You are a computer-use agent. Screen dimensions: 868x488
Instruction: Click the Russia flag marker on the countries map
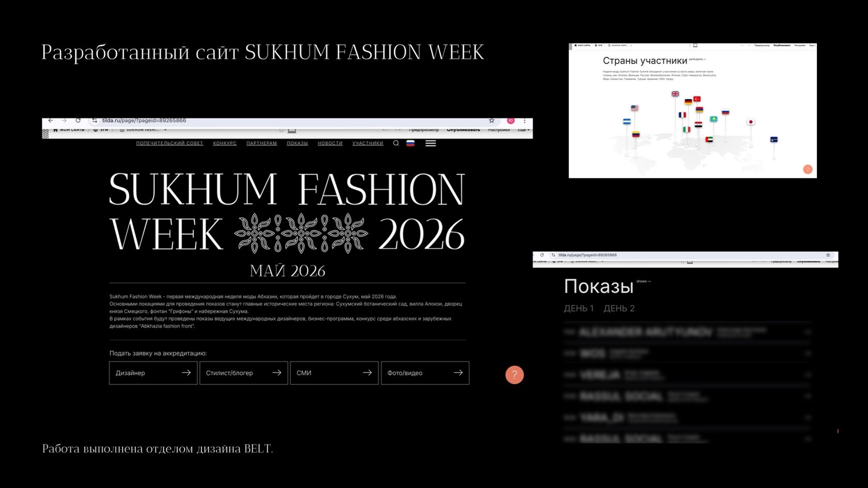click(725, 112)
